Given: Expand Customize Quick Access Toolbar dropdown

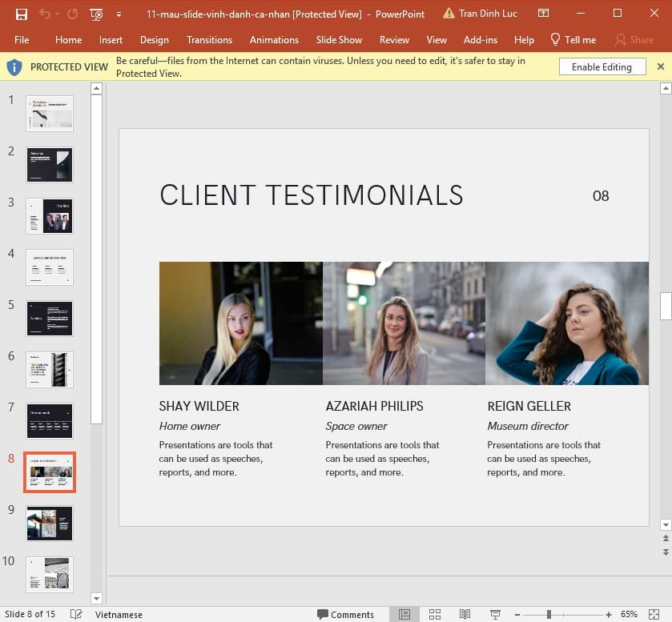Looking at the screenshot, I should pyautogui.click(x=119, y=14).
